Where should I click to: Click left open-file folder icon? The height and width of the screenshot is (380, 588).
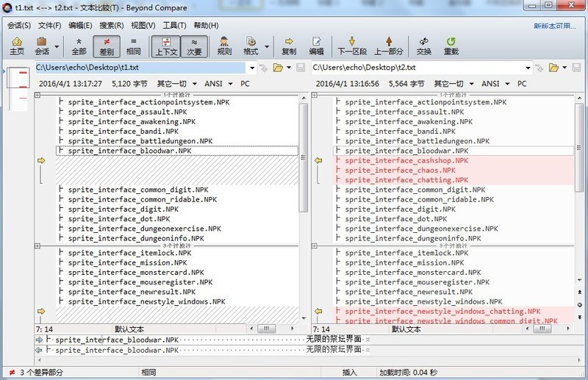point(278,68)
